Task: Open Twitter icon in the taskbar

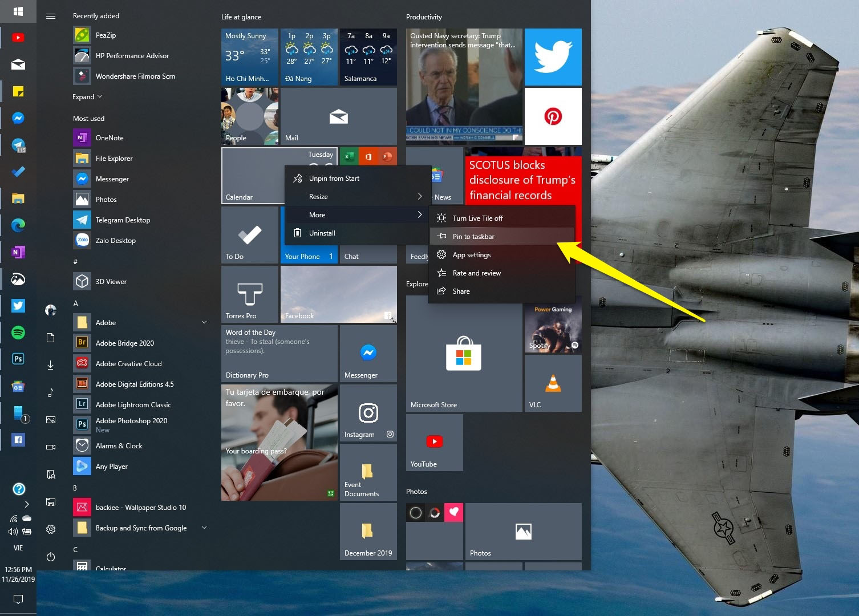Action: (x=18, y=306)
